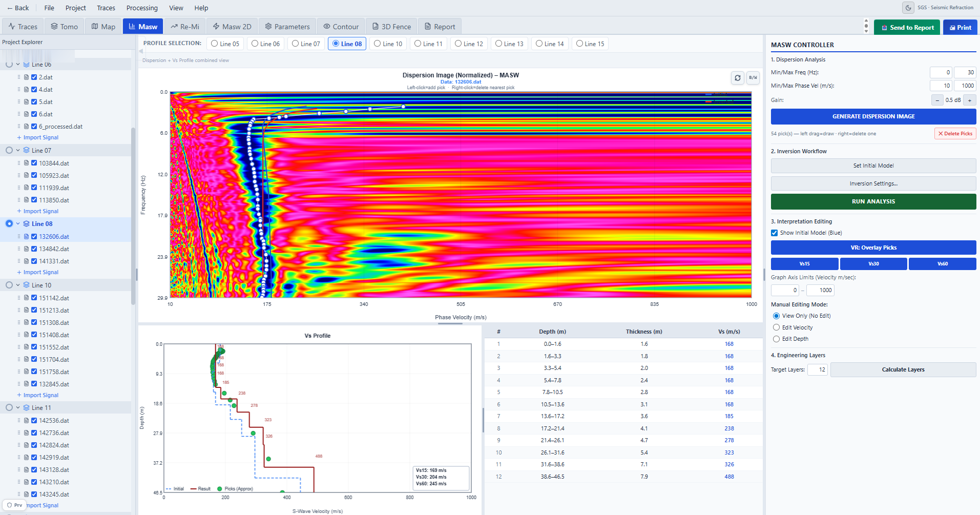Click the drag handle beside 151142.dat

click(19, 298)
